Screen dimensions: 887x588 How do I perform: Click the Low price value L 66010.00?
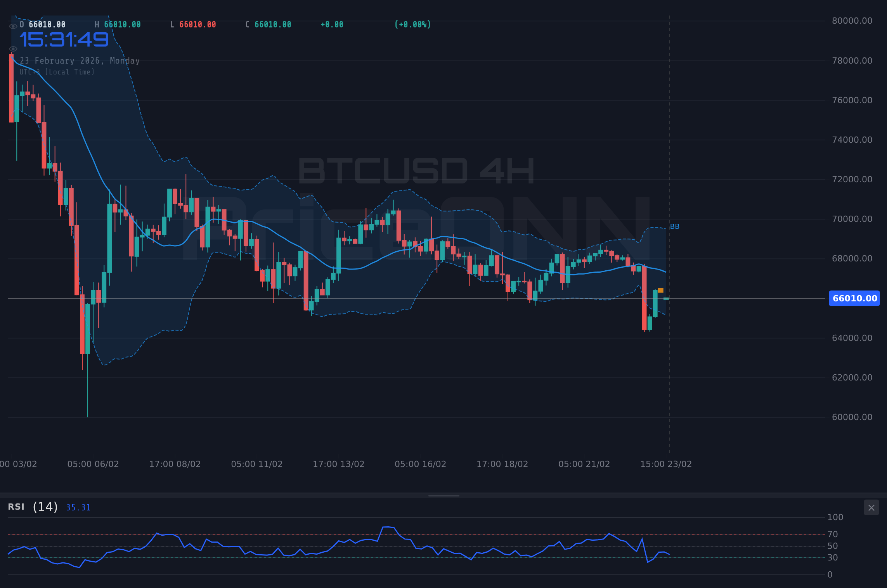(193, 24)
